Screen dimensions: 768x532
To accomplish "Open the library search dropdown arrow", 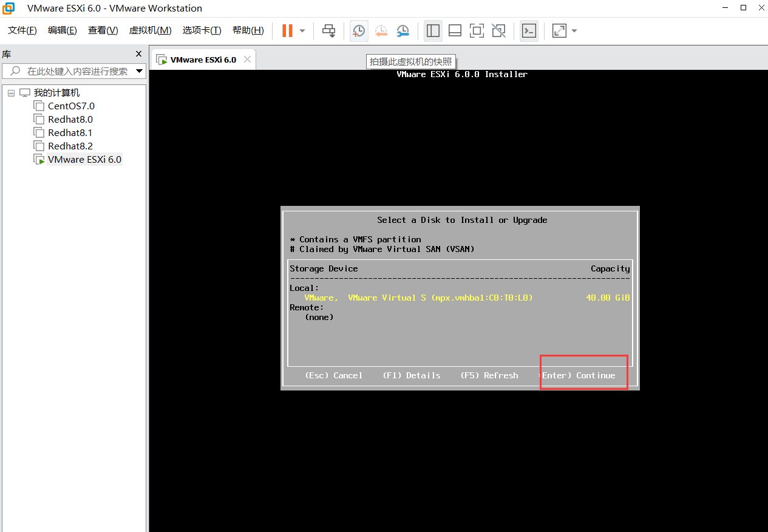I will (x=140, y=71).
